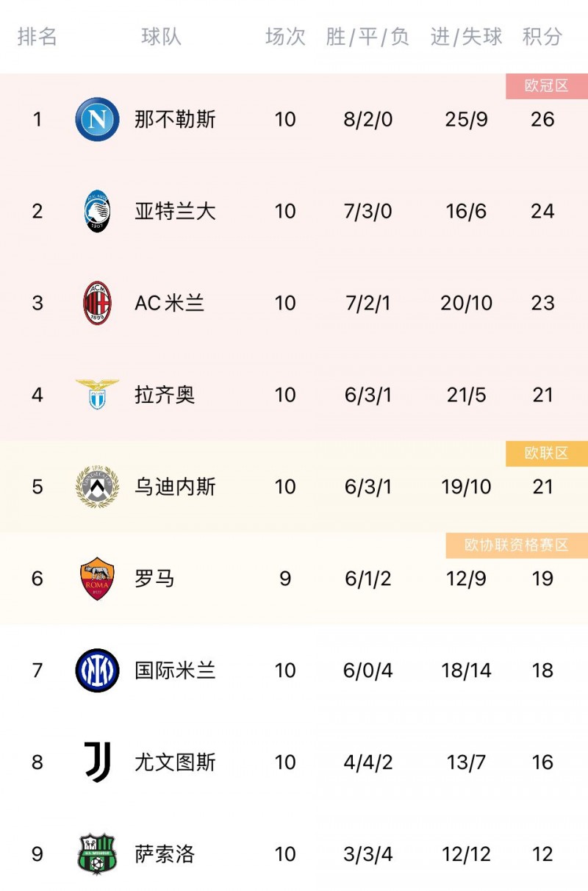Click the 积分 points column header
588x891 pixels.
point(542,37)
